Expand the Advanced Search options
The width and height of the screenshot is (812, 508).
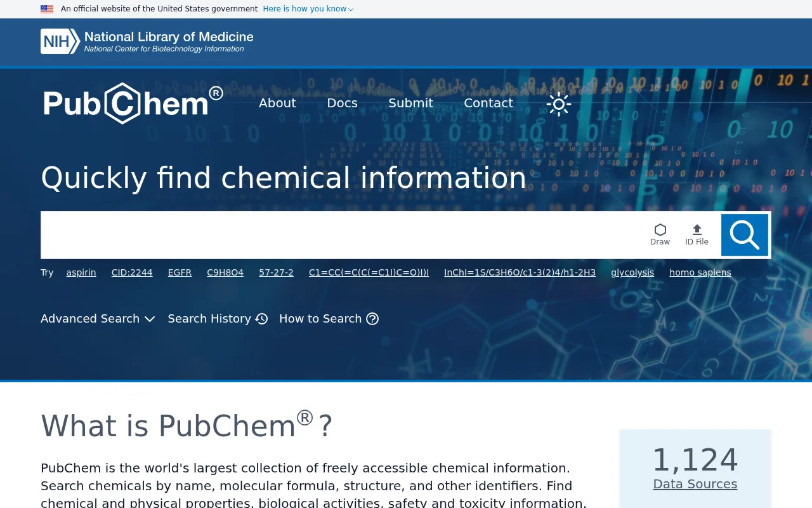(98, 319)
